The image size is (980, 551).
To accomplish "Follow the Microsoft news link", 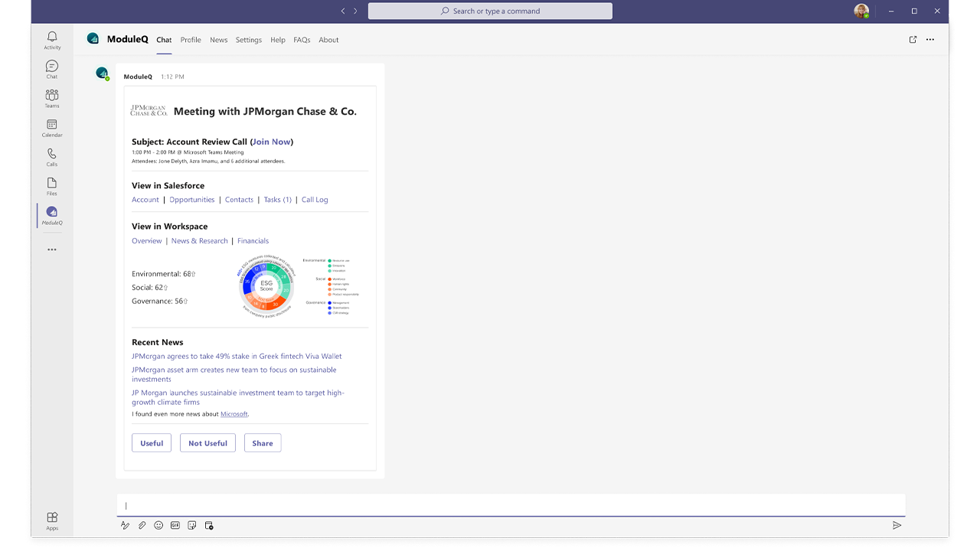I will click(x=234, y=414).
